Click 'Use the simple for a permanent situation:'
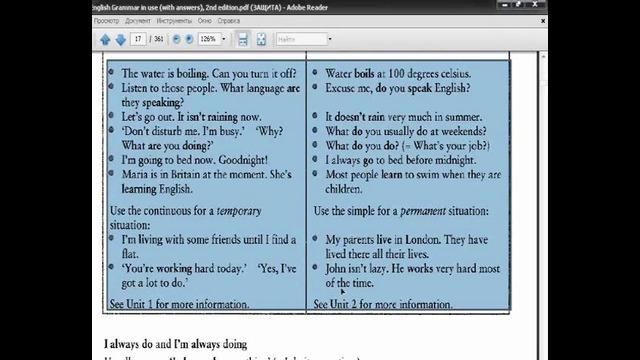Screen dimensions: 640x360 [x=401, y=211]
